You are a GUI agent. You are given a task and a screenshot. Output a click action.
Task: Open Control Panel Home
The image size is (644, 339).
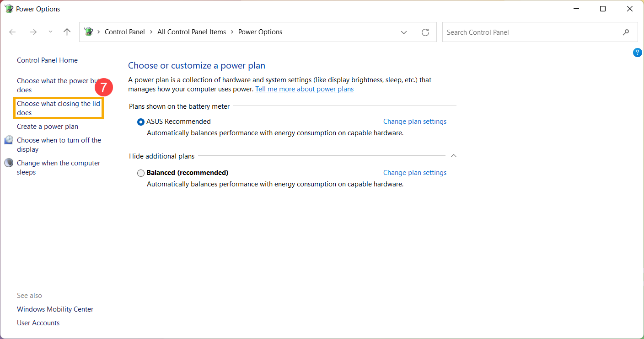pos(47,60)
